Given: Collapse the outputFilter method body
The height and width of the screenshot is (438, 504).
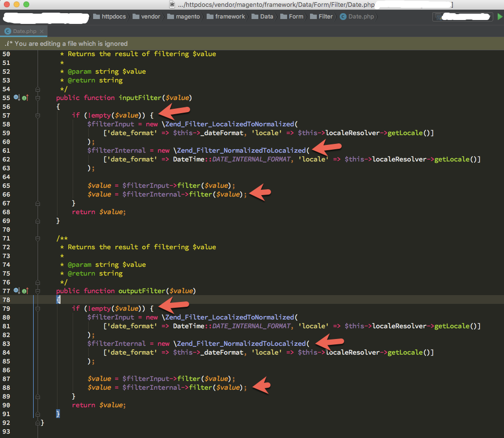Looking at the screenshot, I should (x=38, y=291).
